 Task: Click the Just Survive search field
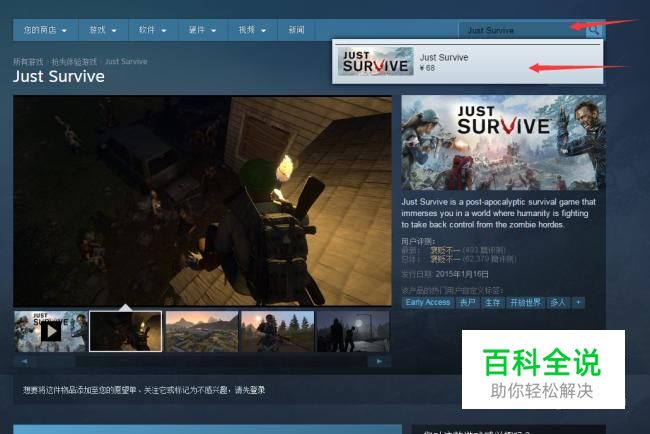522,30
